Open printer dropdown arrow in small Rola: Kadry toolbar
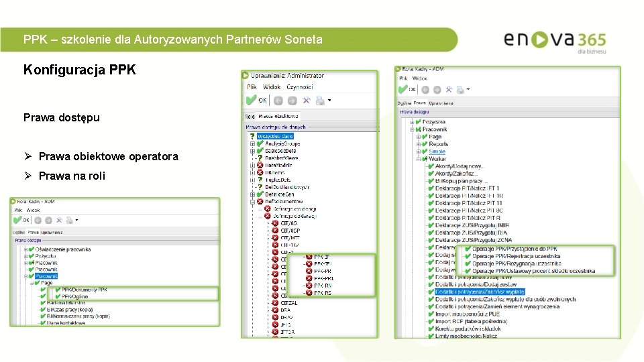Image resolution: width=644 pixels, height=362 pixels. click(76, 221)
